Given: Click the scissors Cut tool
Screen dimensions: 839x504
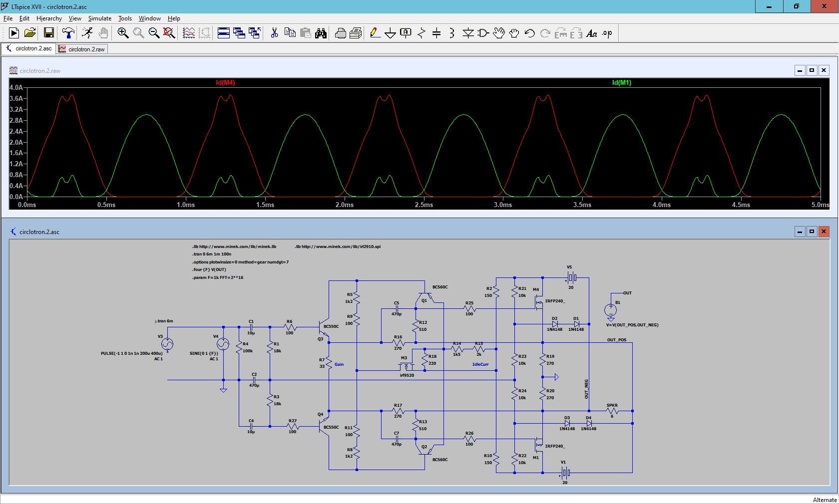Looking at the screenshot, I should [x=274, y=33].
